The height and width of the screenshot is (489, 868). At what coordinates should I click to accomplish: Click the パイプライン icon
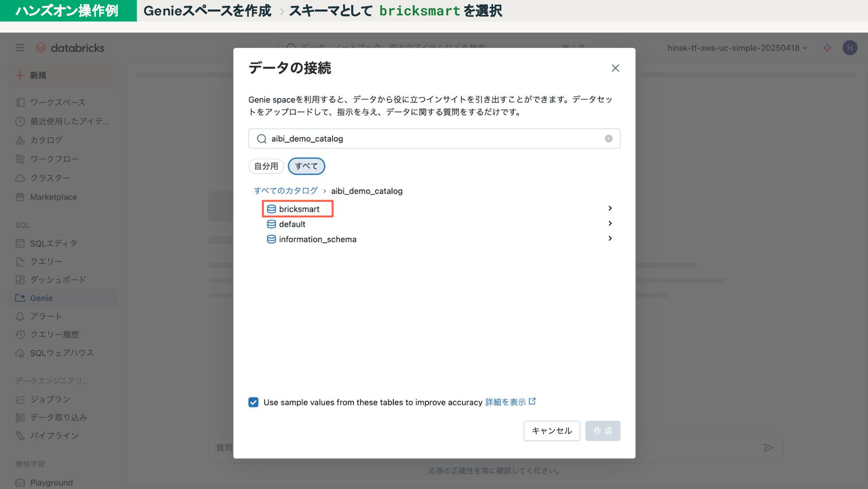tap(20, 436)
